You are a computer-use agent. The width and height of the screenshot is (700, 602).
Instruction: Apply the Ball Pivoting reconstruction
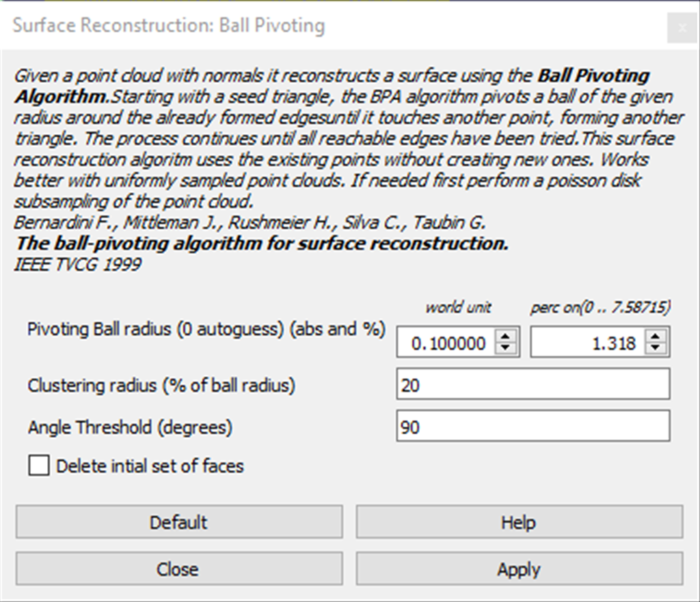(x=519, y=569)
